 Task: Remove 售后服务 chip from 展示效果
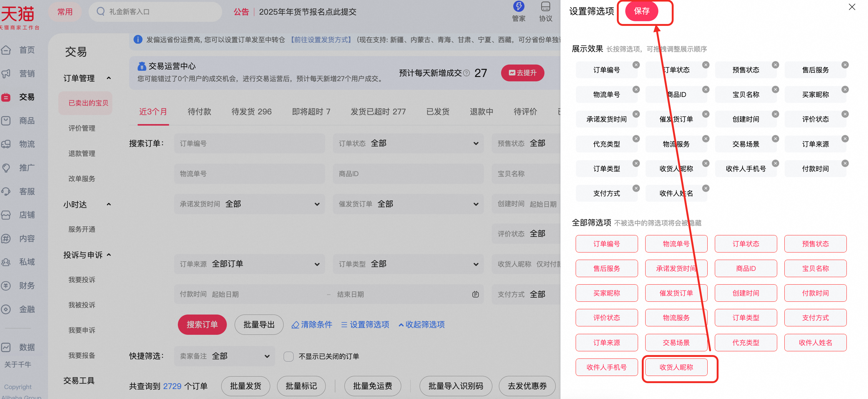tap(845, 65)
